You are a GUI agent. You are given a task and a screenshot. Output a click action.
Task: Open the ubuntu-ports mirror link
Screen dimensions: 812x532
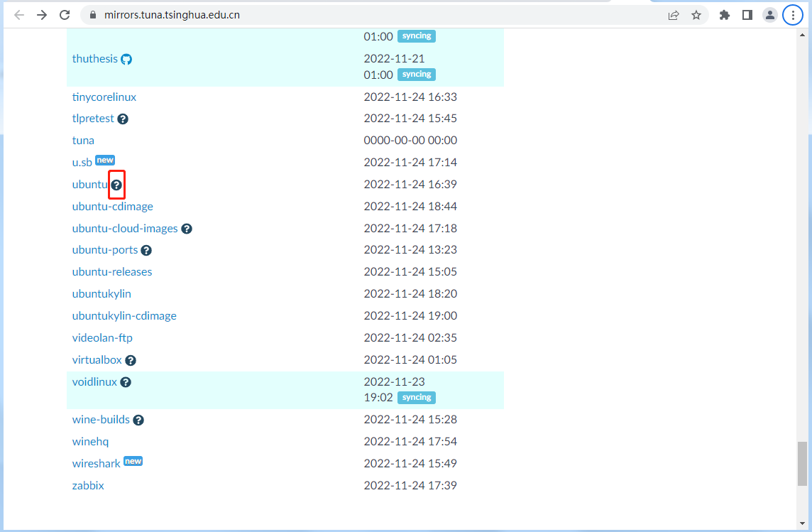(104, 250)
